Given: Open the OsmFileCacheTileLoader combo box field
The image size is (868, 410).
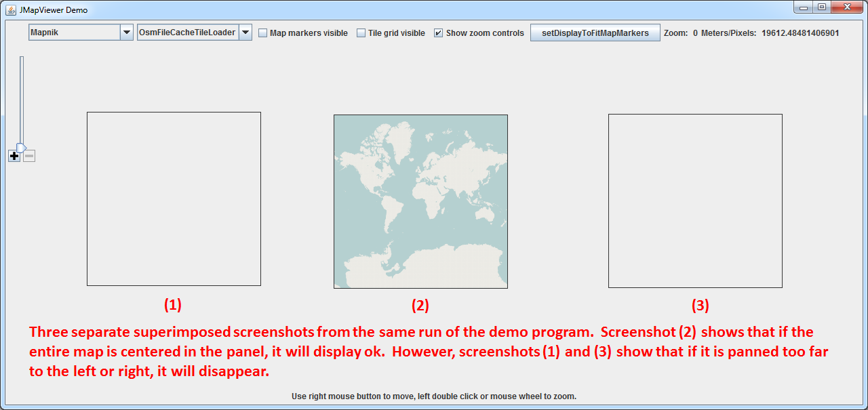Looking at the screenshot, I should (x=188, y=33).
